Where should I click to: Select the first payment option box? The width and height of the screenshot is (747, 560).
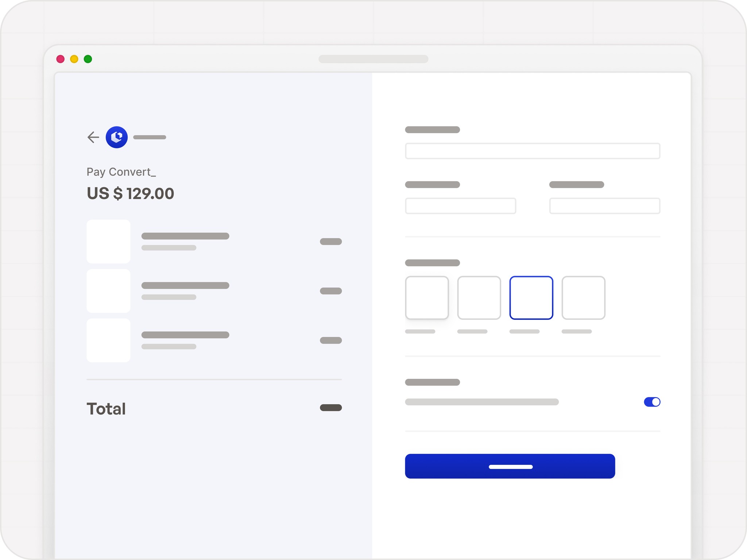point(427,298)
